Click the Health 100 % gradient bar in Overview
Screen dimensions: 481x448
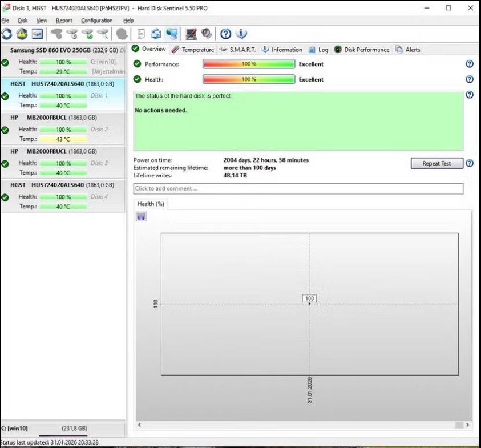click(249, 79)
